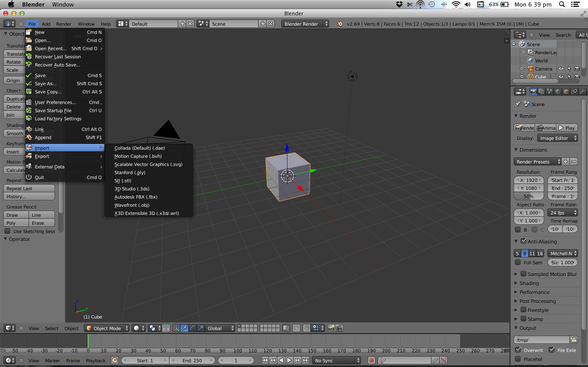
Task: Enable Use Sketching Sessions
Action: tap(7, 231)
